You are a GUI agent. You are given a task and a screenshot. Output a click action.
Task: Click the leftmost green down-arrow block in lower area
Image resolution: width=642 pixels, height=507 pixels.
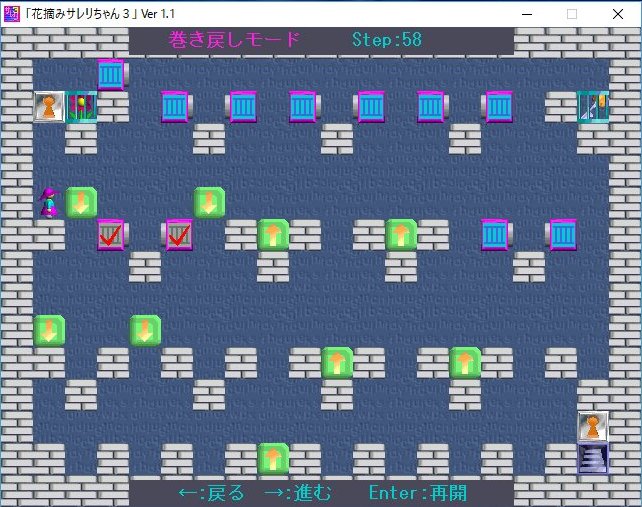[49, 330]
